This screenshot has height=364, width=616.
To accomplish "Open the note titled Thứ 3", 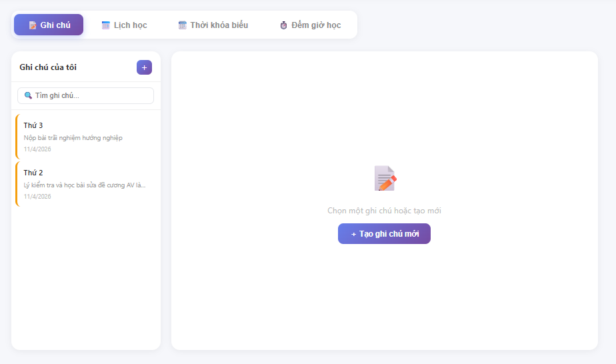I will click(33, 125).
